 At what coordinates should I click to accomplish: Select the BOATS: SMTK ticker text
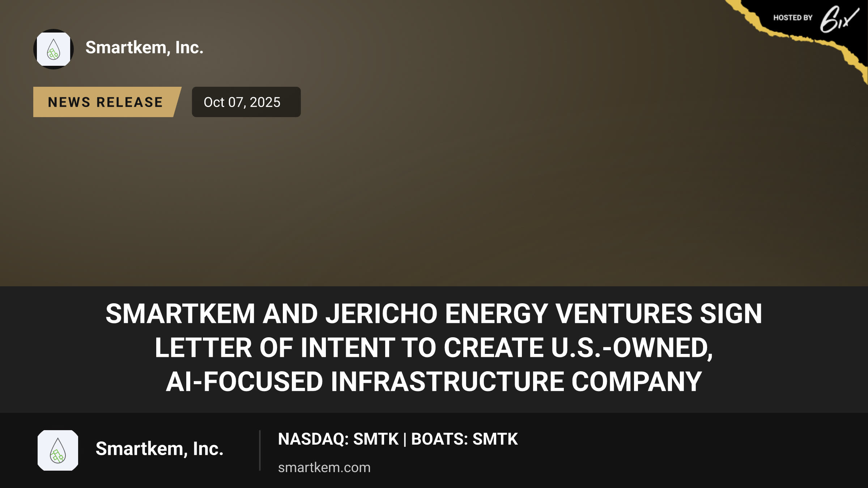[x=464, y=439]
